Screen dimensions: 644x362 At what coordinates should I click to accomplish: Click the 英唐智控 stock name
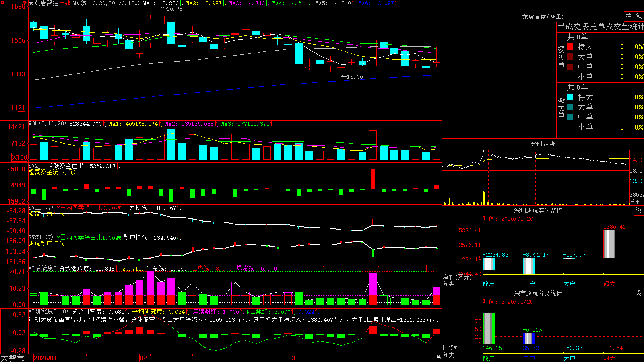click(46, 3)
